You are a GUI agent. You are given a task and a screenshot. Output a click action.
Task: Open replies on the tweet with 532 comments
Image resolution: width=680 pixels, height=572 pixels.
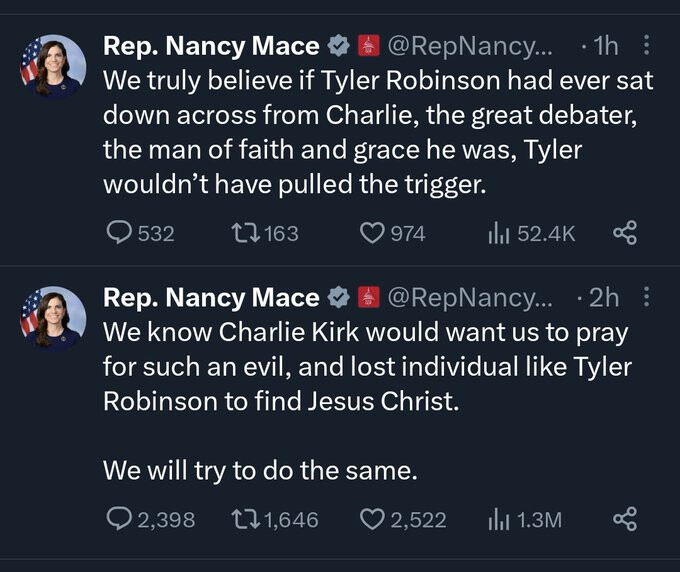coord(119,233)
